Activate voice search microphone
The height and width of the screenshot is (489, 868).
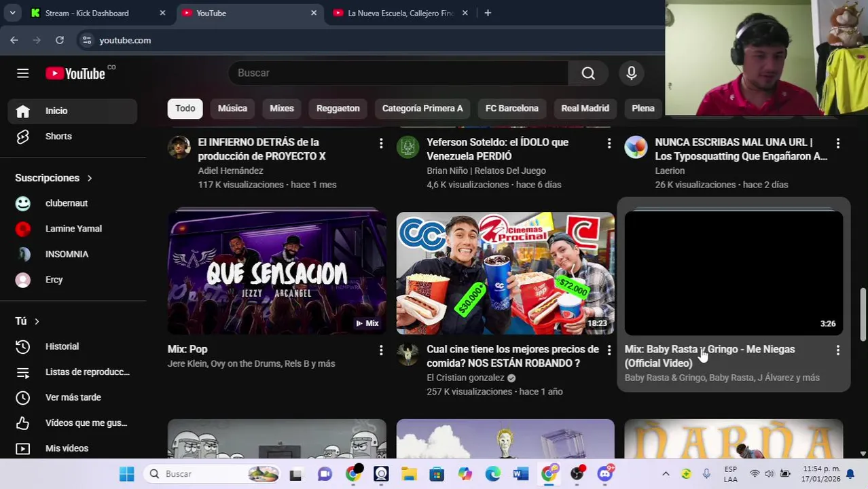(x=632, y=73)
